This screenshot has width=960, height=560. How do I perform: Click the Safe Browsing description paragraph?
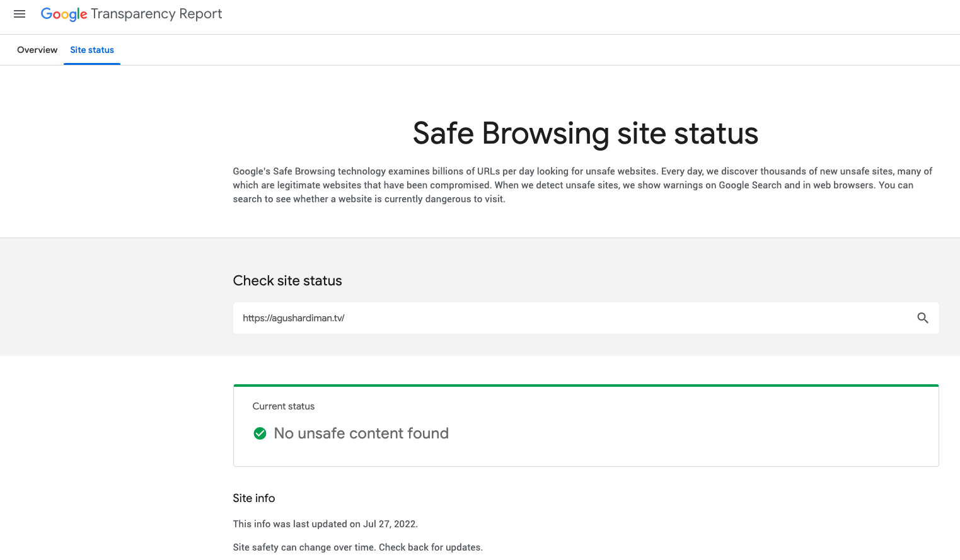click(580, 185)
